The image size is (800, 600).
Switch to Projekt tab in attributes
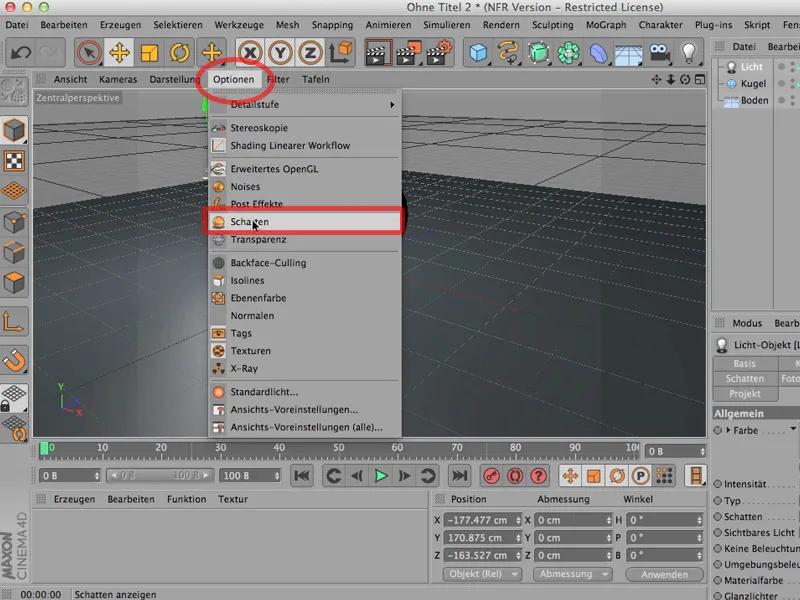click(x=744, y=394)
